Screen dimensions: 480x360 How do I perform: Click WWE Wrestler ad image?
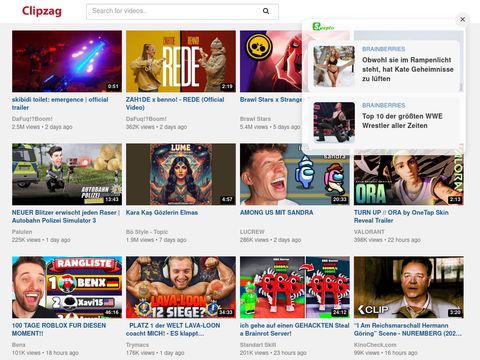(334, 122)
